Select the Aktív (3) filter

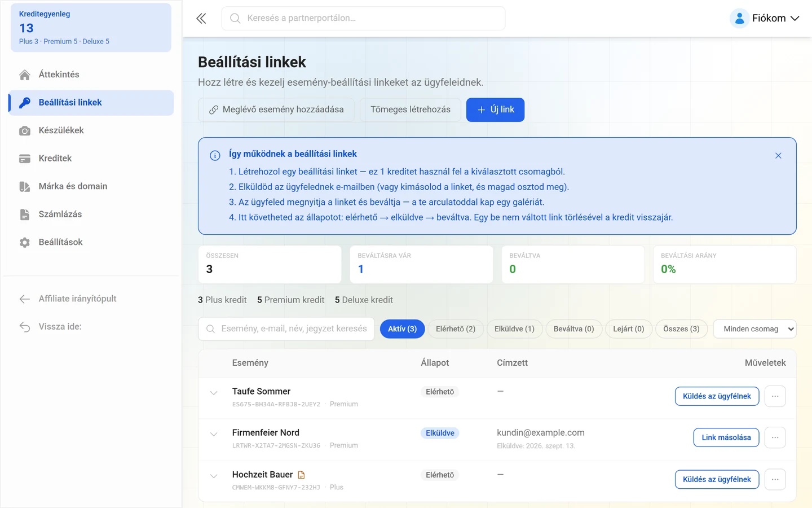[402, 329]
